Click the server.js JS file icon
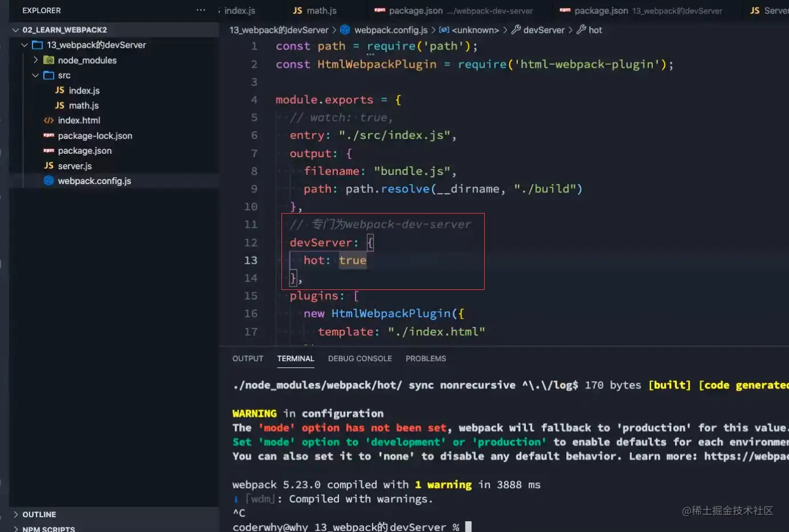Image resolution: width=789 pixels, height=532 pixels. [49, 166]
